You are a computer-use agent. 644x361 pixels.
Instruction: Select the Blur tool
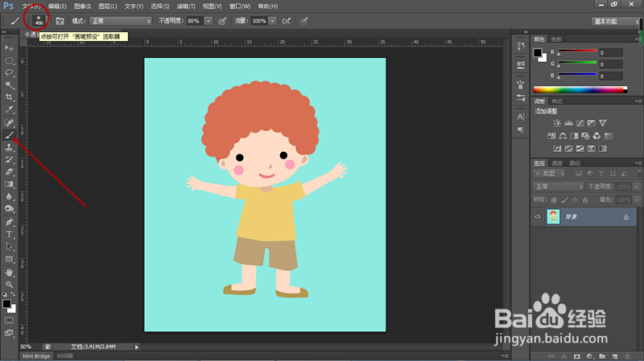click(x=9, y=196)
